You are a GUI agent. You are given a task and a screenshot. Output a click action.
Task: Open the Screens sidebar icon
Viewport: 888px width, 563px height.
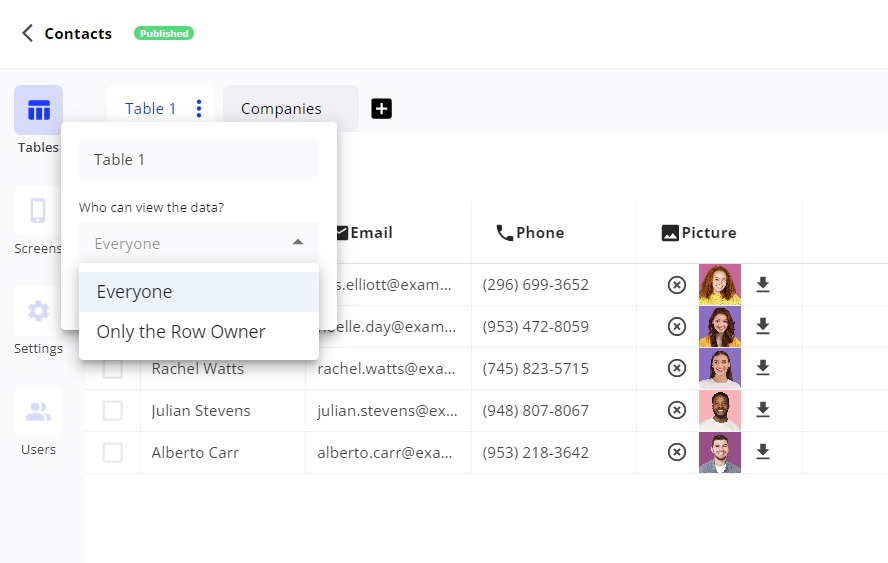[38, 211]
